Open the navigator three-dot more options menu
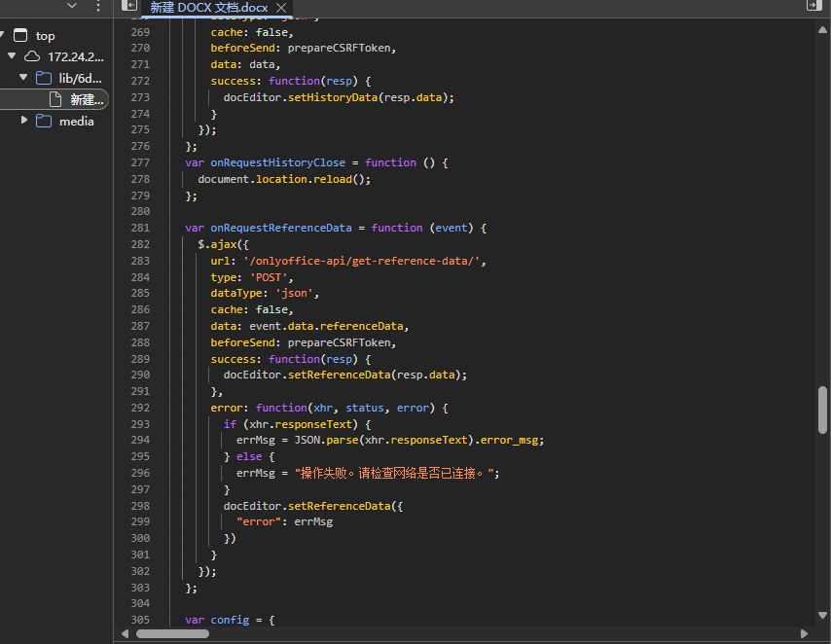This screenshot has width=831, height=644. tap(97, 6)
